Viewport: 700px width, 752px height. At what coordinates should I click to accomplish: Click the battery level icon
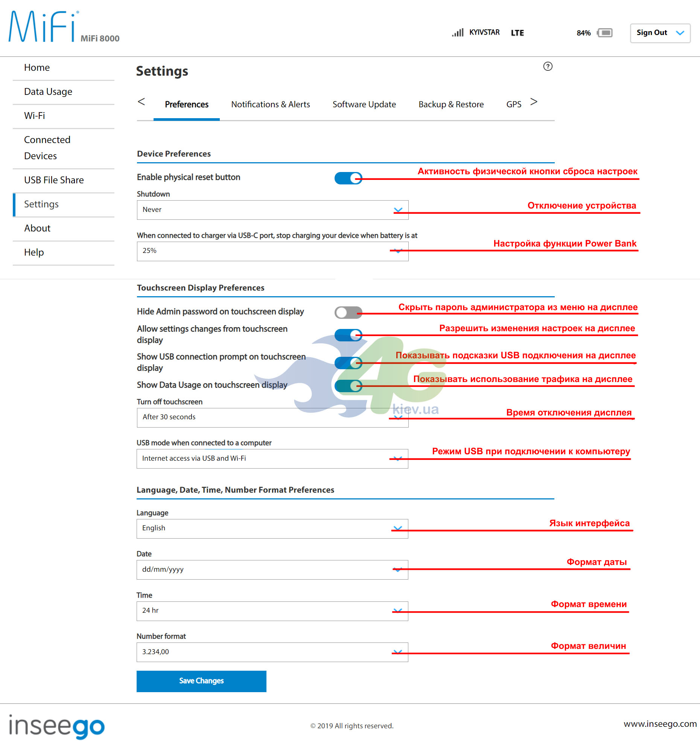[x=605, y=33]
